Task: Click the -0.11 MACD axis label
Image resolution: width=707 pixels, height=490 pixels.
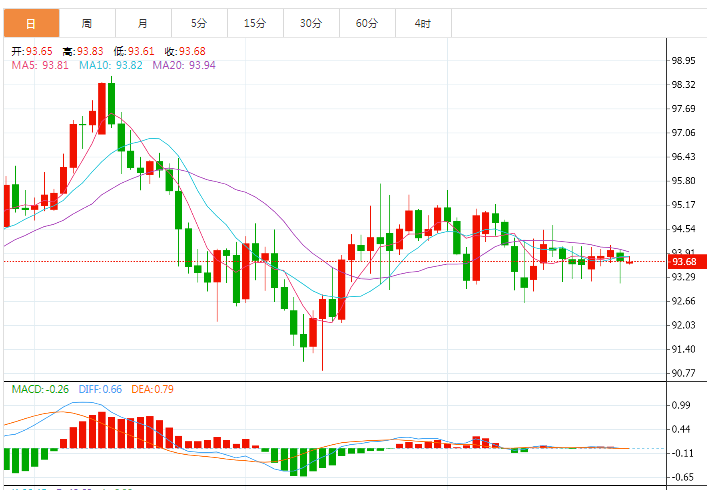Action: point(681,453)
